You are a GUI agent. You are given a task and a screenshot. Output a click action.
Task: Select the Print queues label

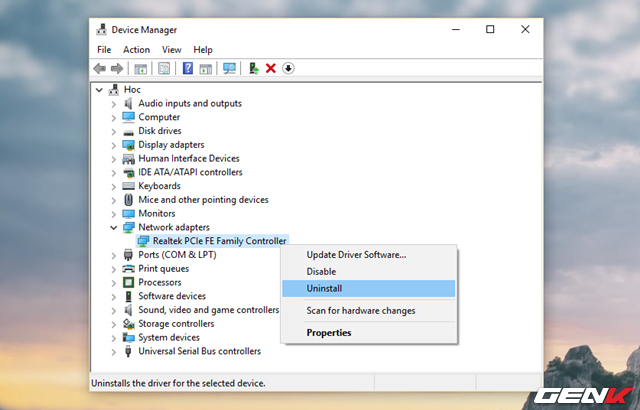(164, 269)
